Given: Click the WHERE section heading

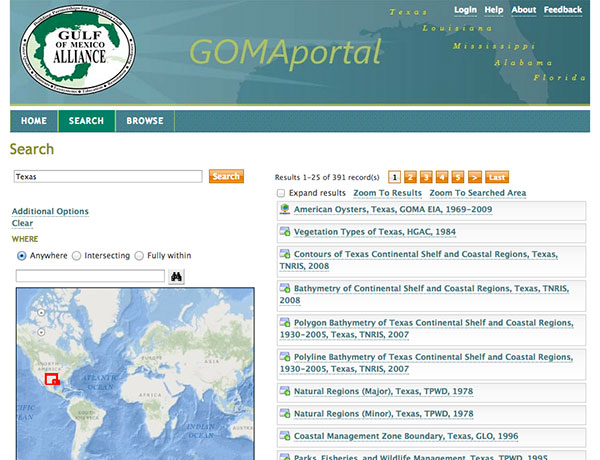Looking at the screenshot, I should coord(25,239).
